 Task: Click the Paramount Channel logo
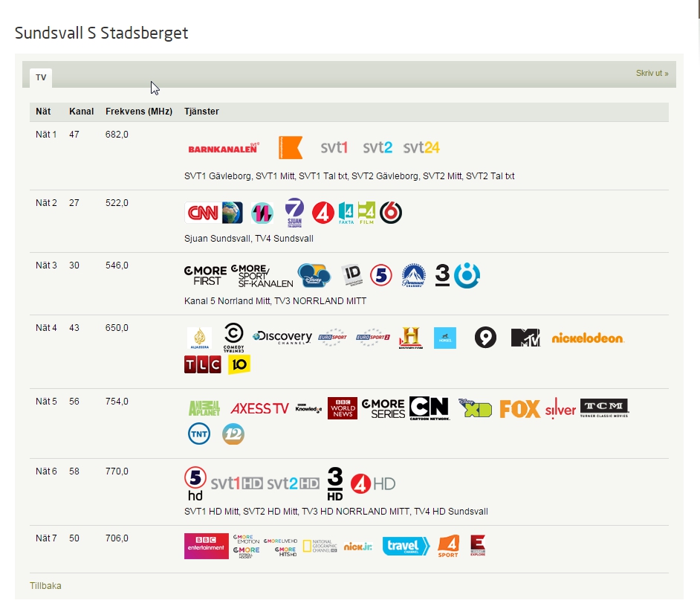413,275
